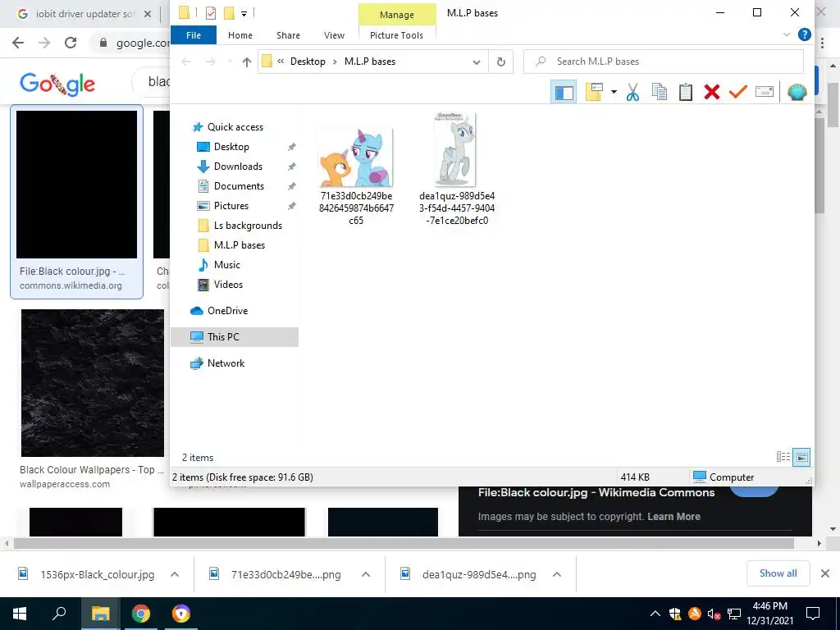Open the dropdown arrow beside folder options

[x=614, y=92]
